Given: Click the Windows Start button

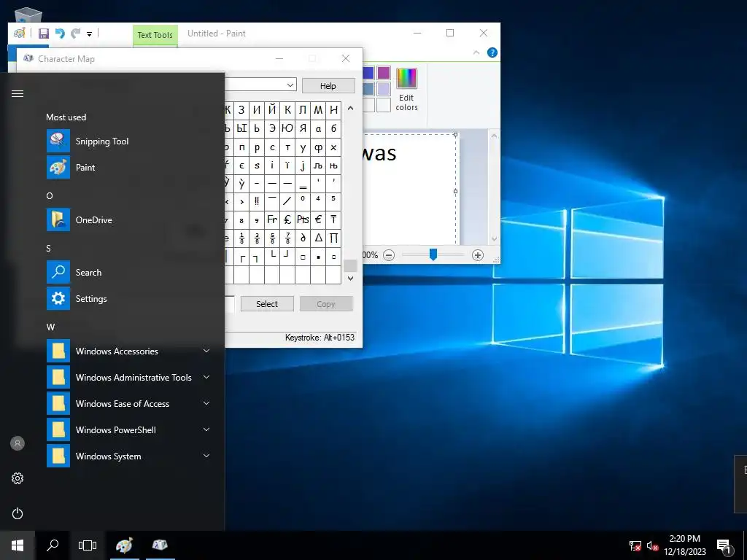Looking at the screenshot, I should pos(18,545).
